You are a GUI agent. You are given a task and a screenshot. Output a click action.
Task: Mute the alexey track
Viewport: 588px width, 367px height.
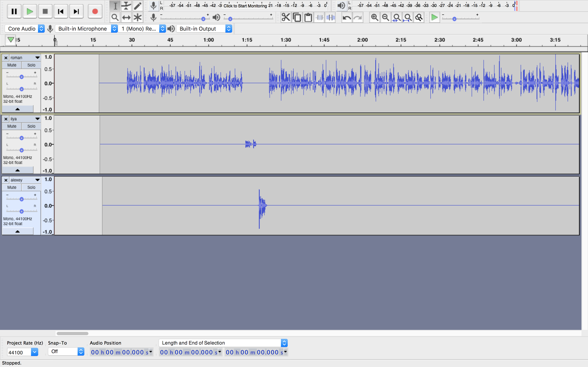point(12,187)
